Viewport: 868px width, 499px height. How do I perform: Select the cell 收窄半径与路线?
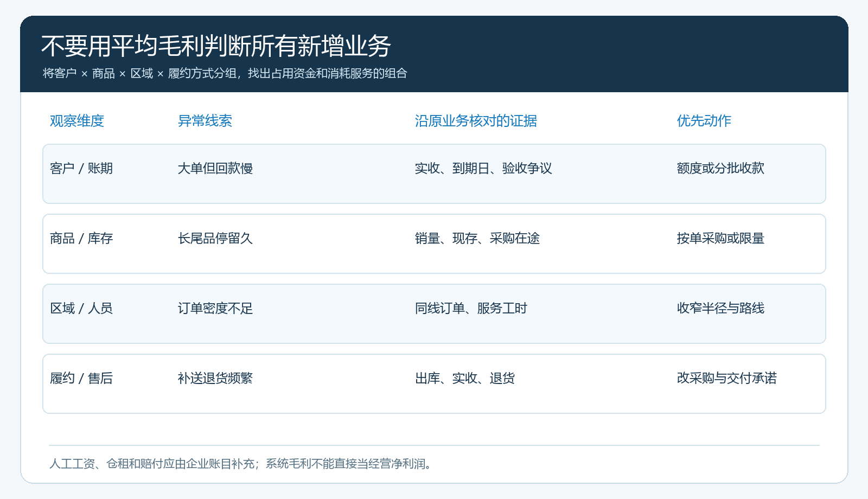tap(720, 308)
